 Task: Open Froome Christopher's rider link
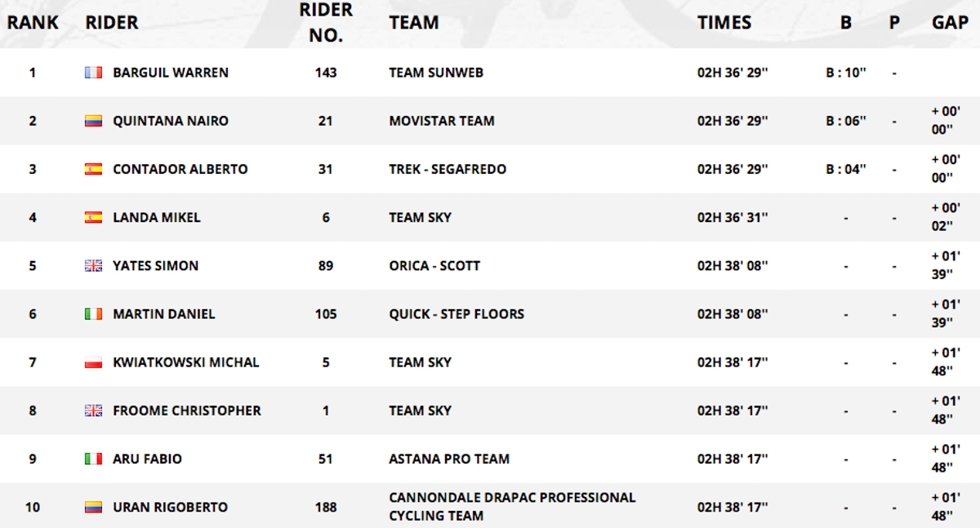pyautogui.click(x=187, y=410)
